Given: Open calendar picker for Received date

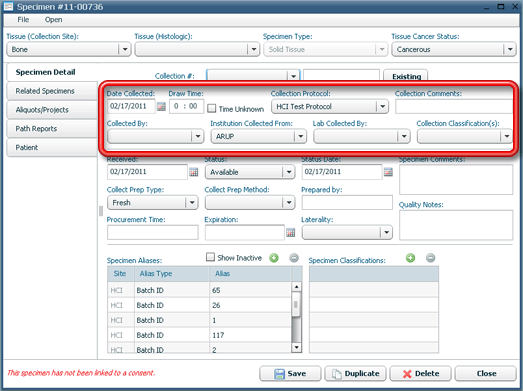Looking at the screenshot, I should tap(193, 172).
